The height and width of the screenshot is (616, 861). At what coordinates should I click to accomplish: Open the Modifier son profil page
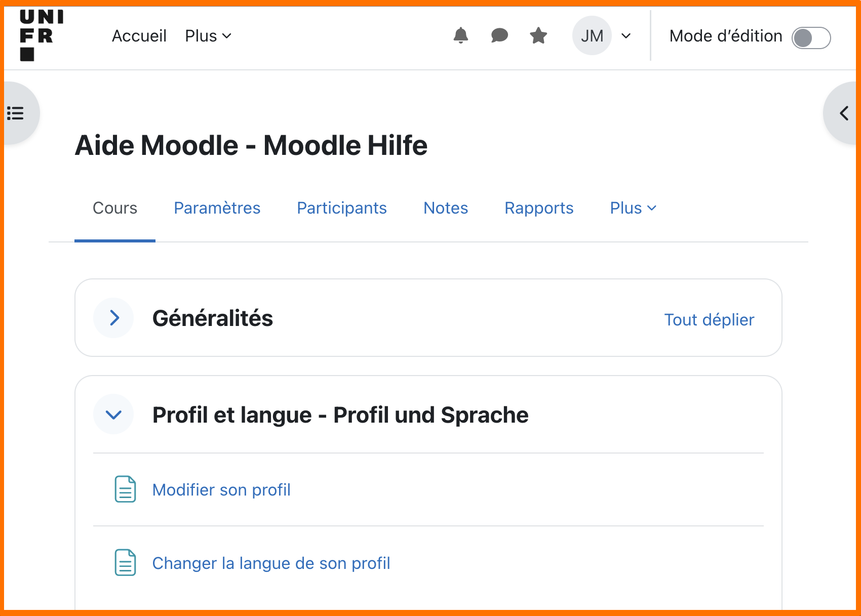tap(222, 489)
